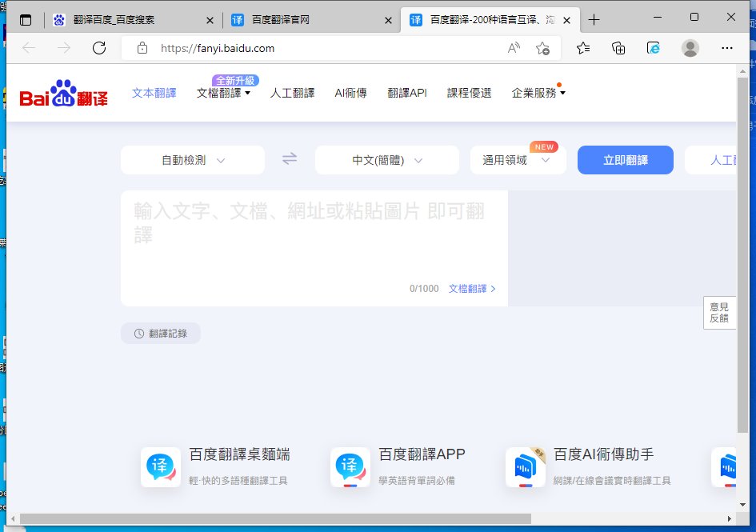Open browser Settings and more menu

pyautogui.click(x=726, y=48)
